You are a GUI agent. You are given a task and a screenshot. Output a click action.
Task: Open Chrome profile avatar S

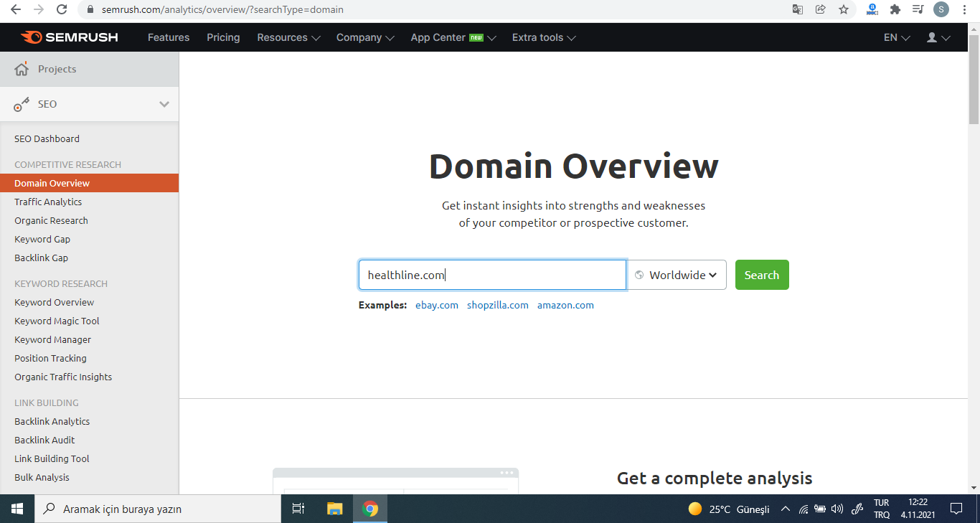(941, 9)
